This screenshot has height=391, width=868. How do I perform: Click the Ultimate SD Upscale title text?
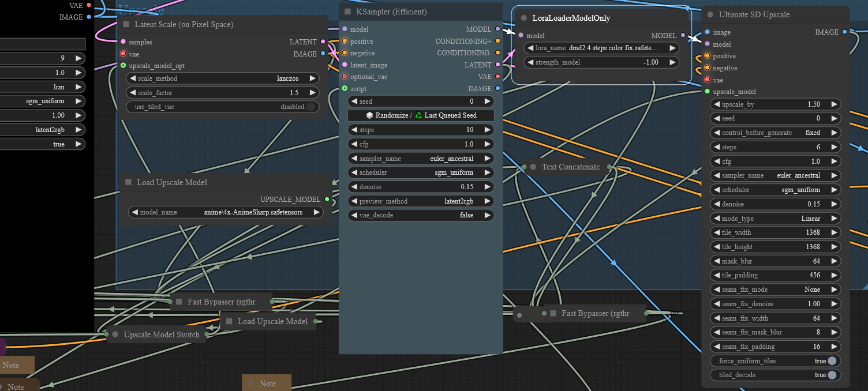click(754, 14)
